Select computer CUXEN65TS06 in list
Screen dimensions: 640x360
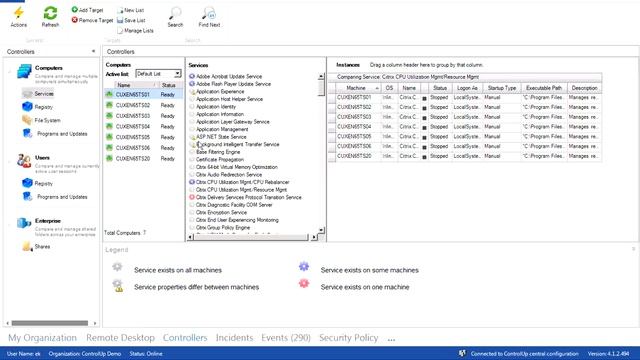(x=143, y=148)
